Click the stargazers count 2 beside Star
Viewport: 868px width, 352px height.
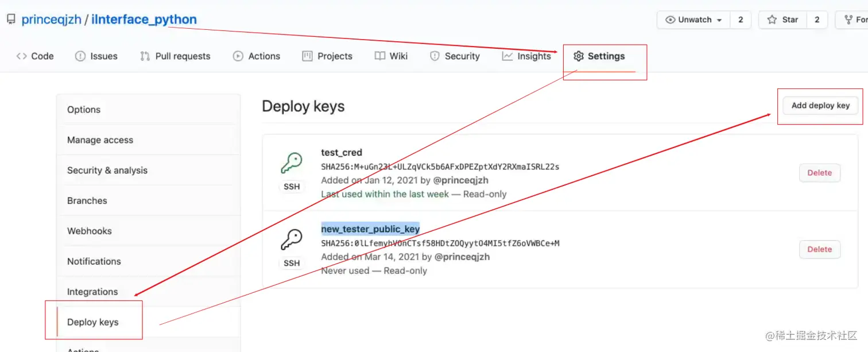[x=817, y=20]
